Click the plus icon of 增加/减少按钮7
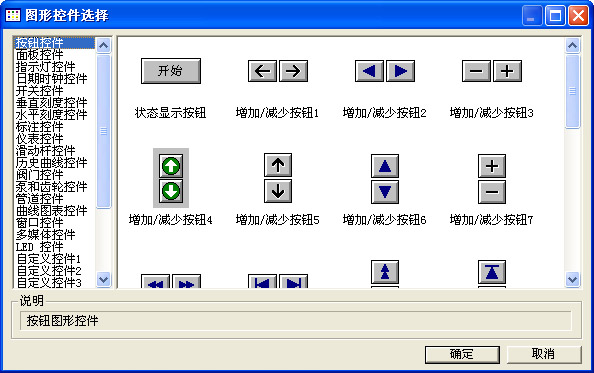 pos(492,166)
